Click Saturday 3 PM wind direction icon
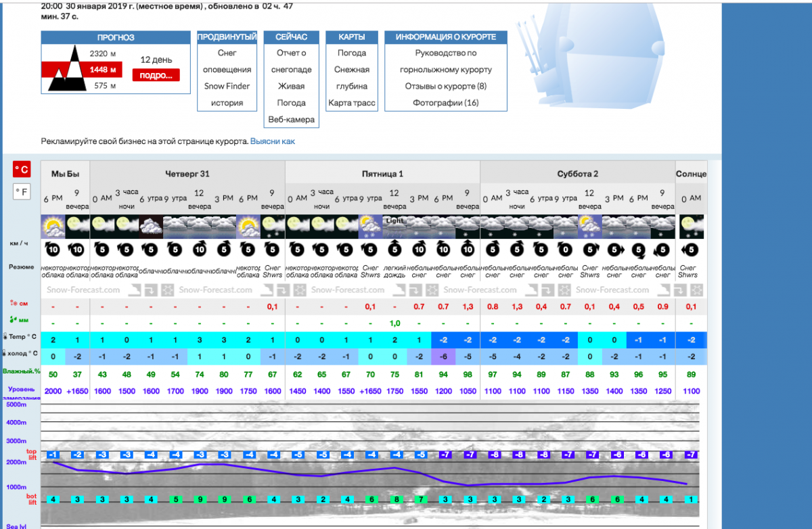This screenshot has width=812, height=529. coord(614,250)
